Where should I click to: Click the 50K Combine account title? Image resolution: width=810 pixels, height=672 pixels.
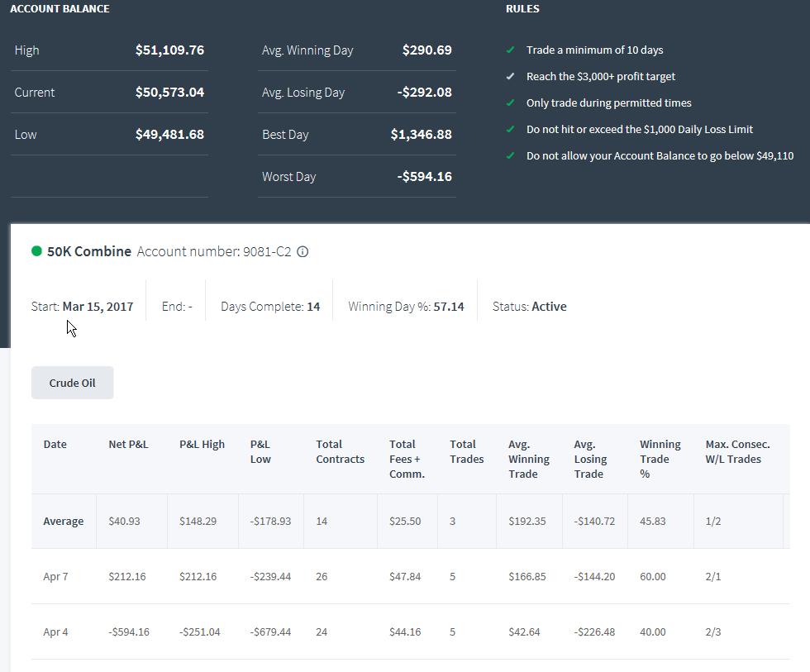click(x=89, y=251)
